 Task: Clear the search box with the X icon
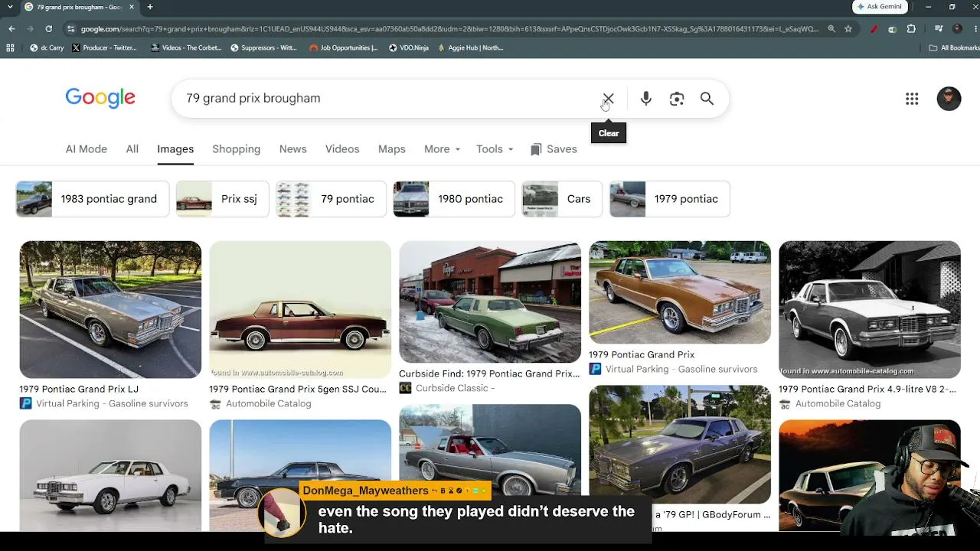pos(608,99)
